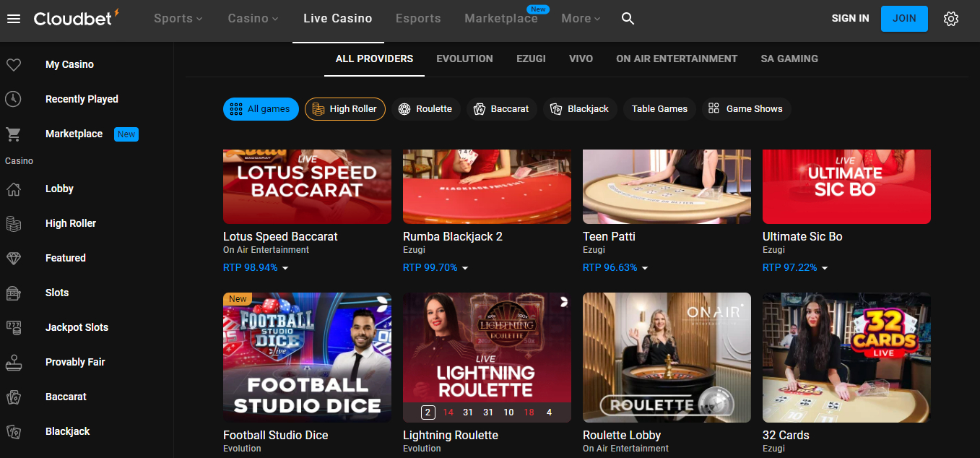980x458 pixels.
Task: Open My Casino in the sidebar
Action: (x=69, y=64)
